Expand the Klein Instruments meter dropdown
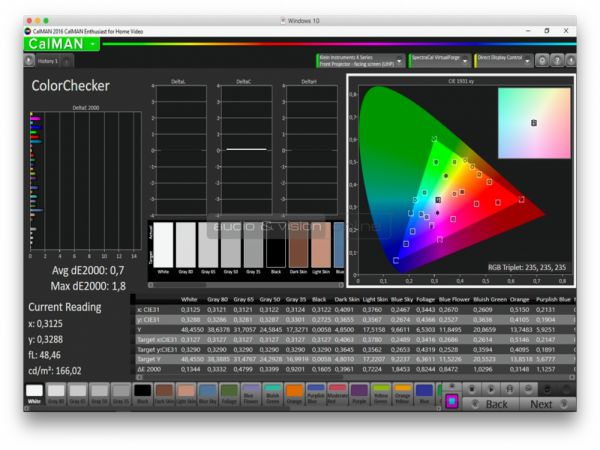600x450 pixels. (399, 60)
